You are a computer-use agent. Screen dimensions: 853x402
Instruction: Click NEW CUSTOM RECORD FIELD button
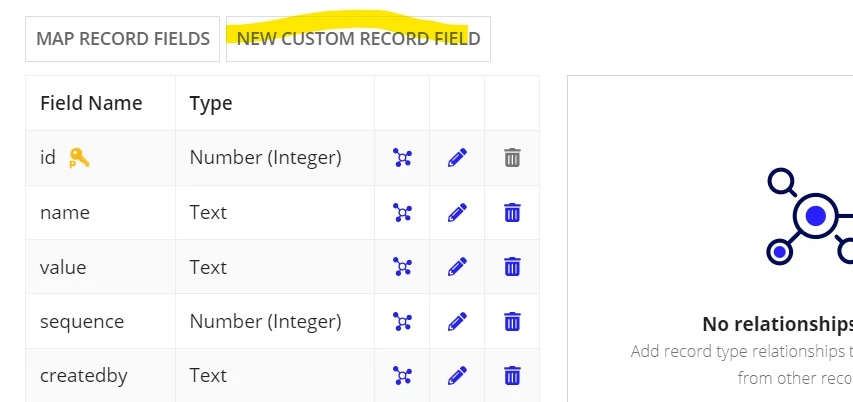tap(358, 39)
